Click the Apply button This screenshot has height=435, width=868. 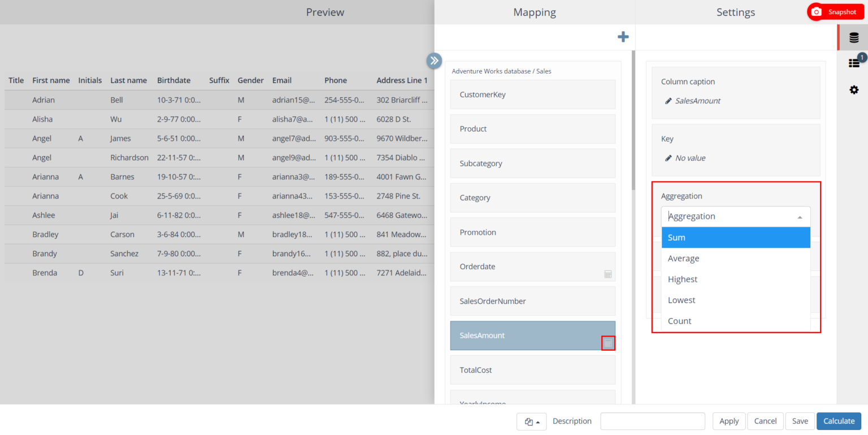tap(729, 421)
